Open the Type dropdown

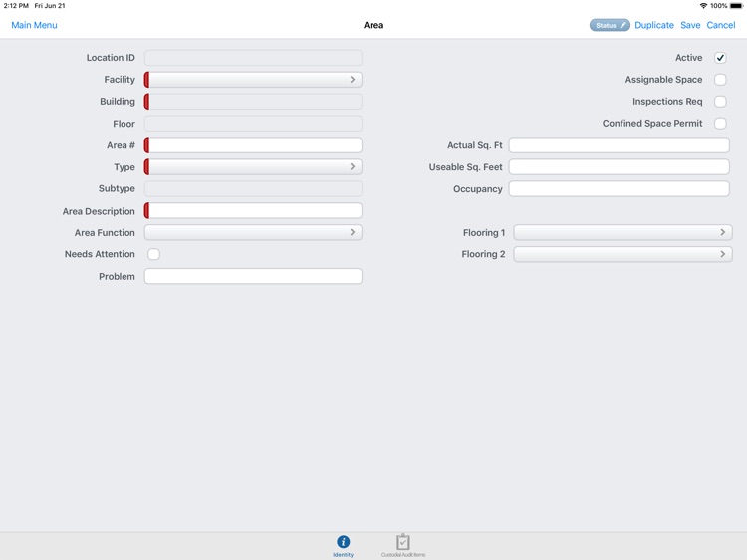pyautogui.click(x=253, y=167)
